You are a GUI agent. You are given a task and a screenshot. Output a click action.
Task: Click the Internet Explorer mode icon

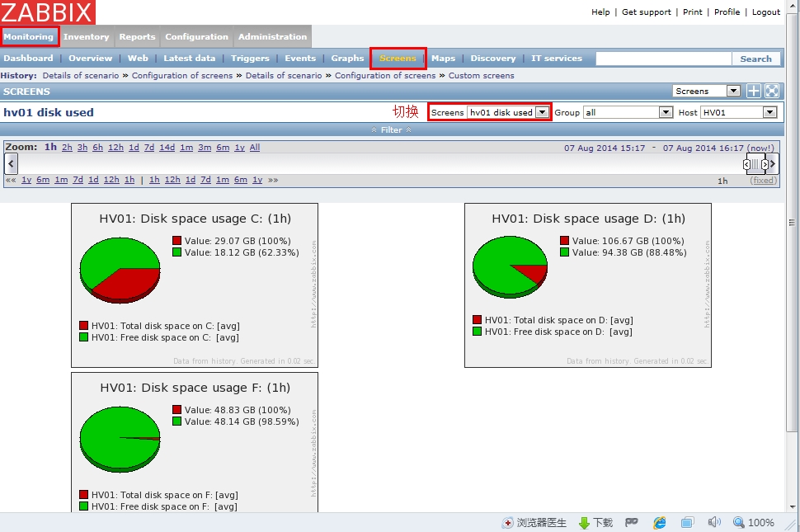tap(660, 523)
